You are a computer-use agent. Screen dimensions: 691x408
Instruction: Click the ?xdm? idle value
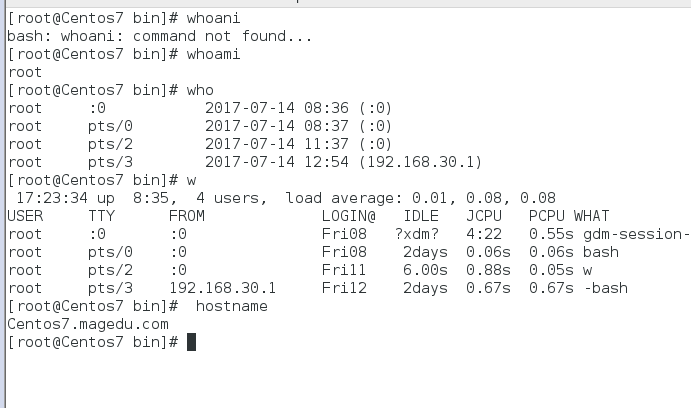416,234
